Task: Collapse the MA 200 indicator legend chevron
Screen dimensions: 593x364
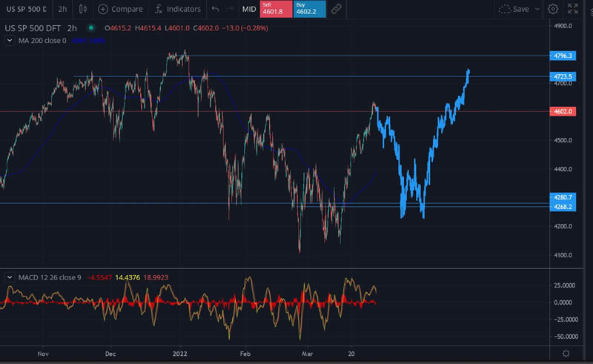Action: click(11, 40)
